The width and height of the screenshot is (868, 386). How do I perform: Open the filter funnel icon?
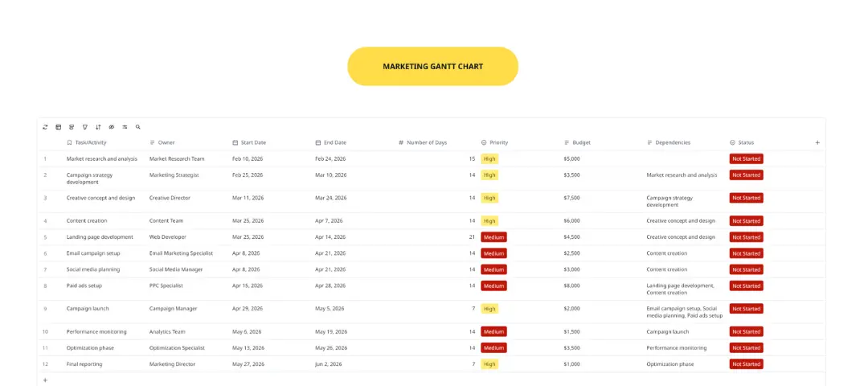84,127
